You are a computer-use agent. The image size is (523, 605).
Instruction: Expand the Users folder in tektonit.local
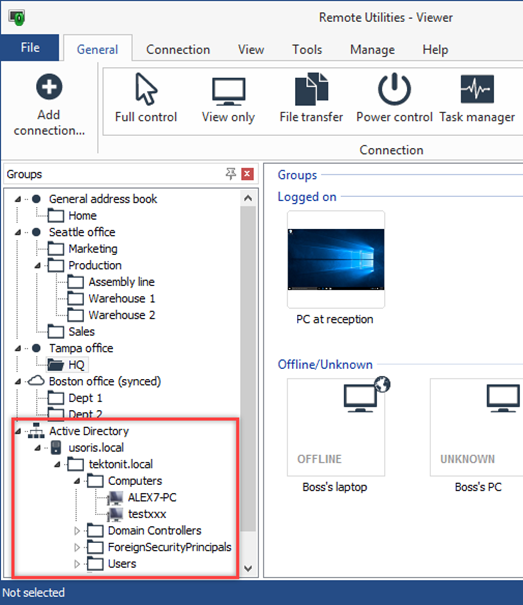(x=77, y=564)
